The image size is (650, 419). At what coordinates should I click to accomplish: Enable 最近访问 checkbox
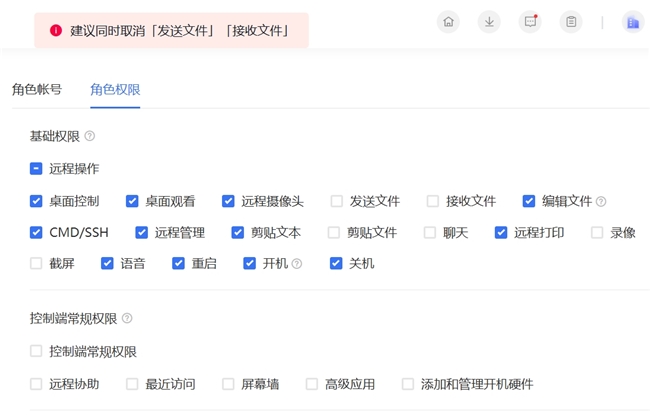click(x=132, y=384)
